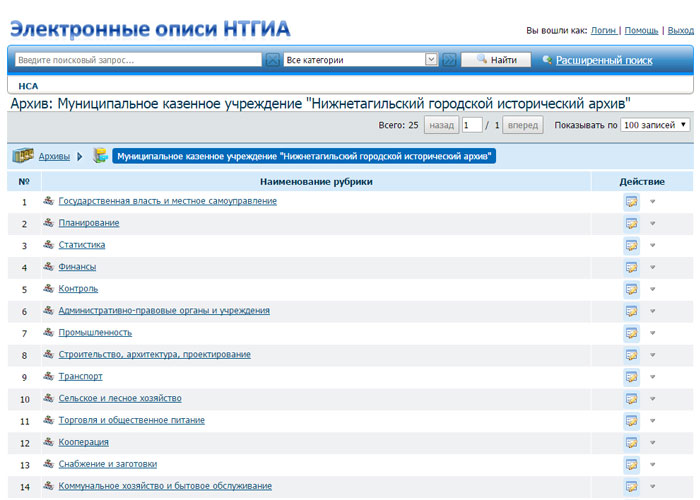The width and height of the screenshot is (700, 500).
Task: Open Сельское и лесное хозяйство rubric
Action: tap(120, 398)
